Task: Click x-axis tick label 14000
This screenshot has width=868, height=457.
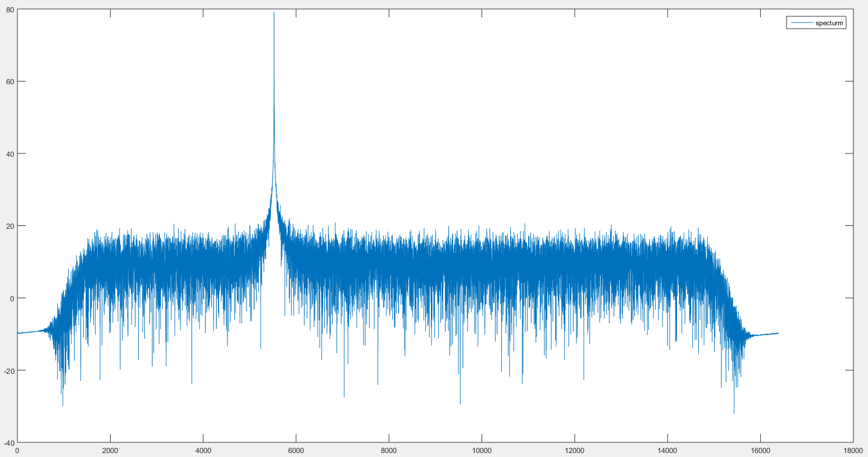Action: click(667, 451)
